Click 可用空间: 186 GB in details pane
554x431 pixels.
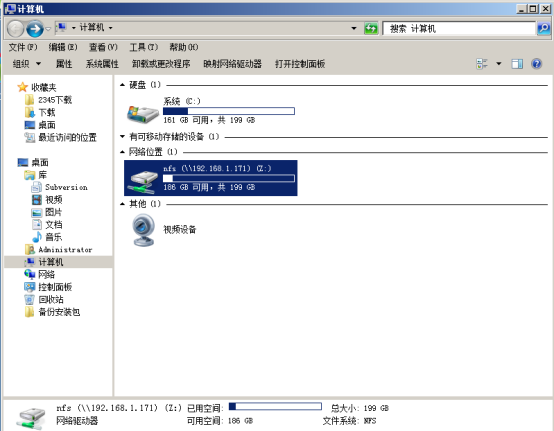tap(220, 421)
